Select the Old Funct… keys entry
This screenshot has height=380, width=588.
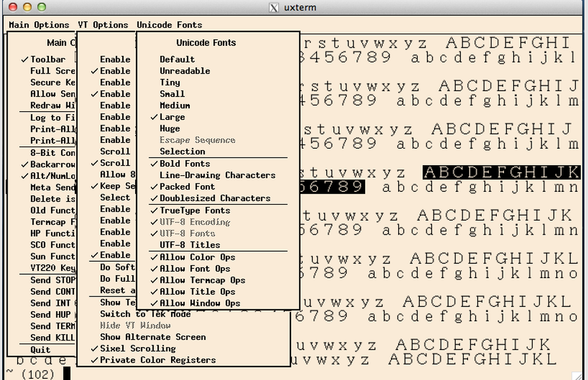tap(52, 211)
